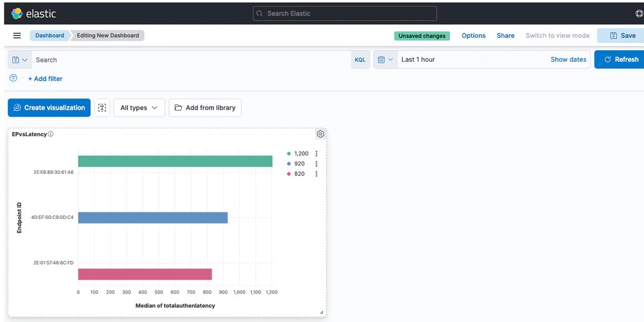Open options for legend item 920
This screenshot has width=644, height=322.
click(317, 164)
